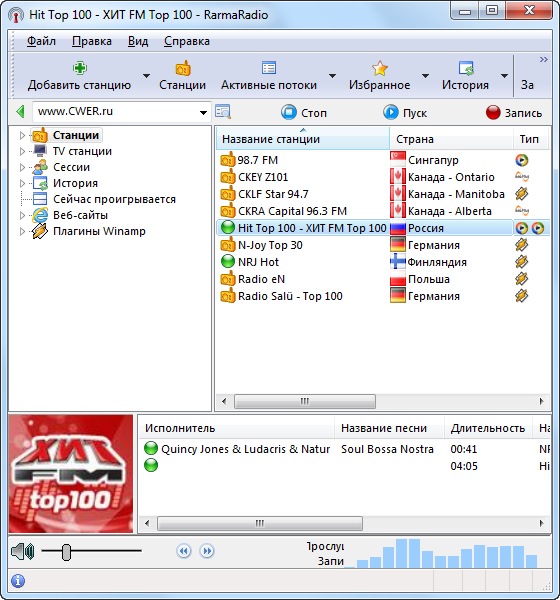Click the view options icon beside the address box
The width and height of the screenshot is (560, 600).
pyautogui.click(x=223, y=111)
